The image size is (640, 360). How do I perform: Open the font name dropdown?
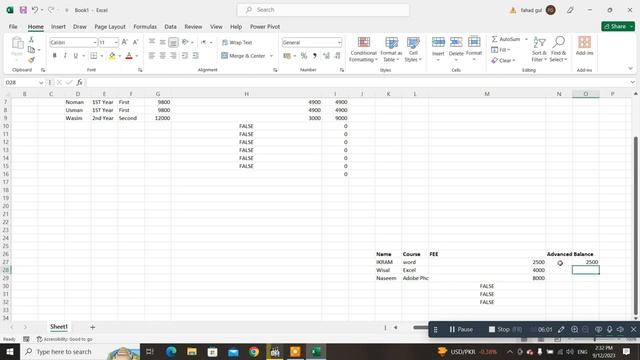(95, 42)
